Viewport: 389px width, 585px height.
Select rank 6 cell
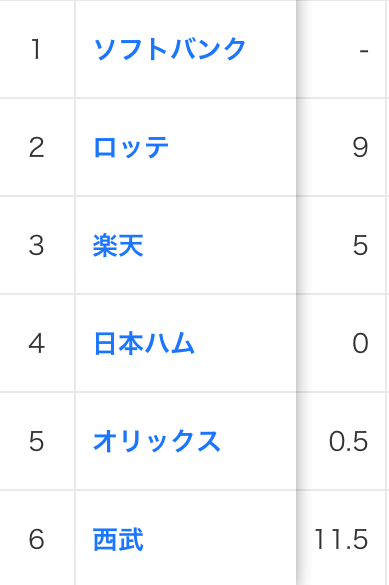(x=37, y=539)
